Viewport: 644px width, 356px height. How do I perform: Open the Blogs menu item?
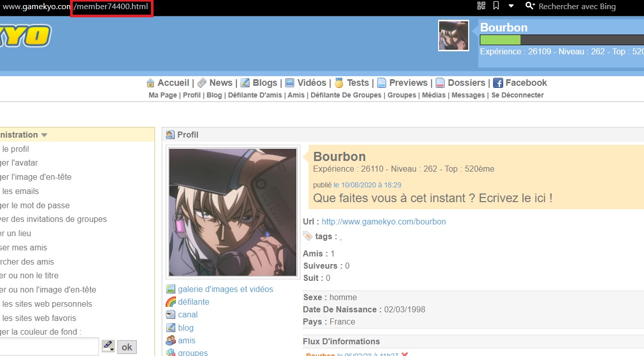pos(265,83)
